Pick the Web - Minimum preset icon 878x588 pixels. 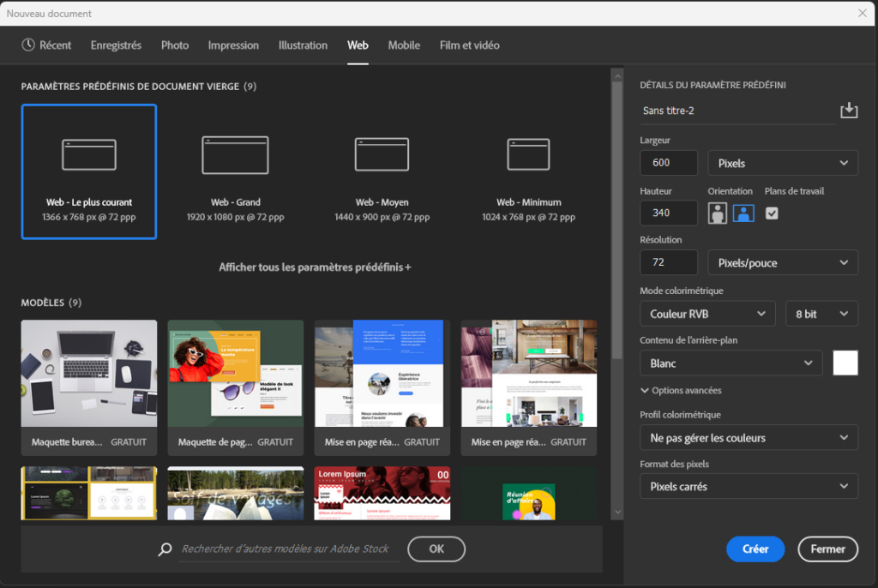[528, 155]
